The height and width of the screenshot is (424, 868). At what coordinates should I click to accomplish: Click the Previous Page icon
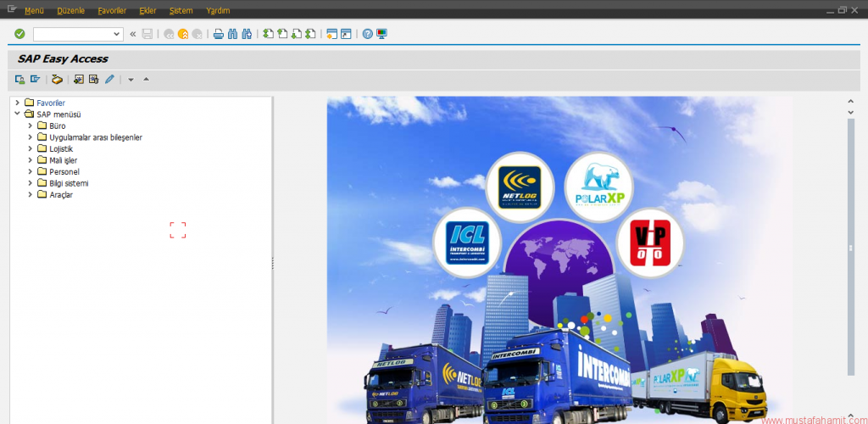(282, 34)
